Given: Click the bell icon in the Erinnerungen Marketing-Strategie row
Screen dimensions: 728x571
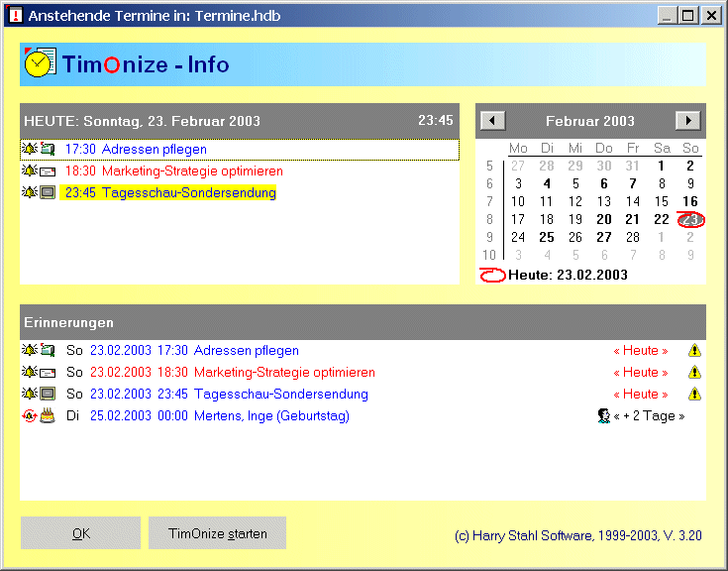Looking at the screenshot, I should click(x=30, y=372).
